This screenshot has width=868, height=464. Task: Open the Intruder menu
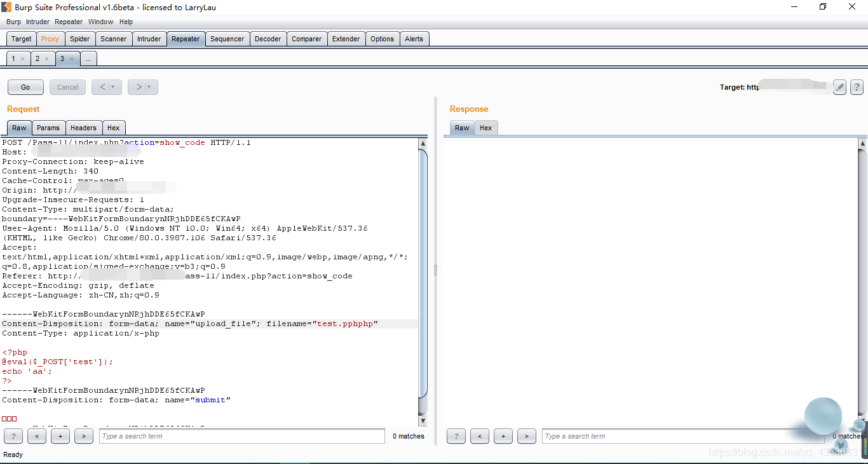click(x=37, y=22)
